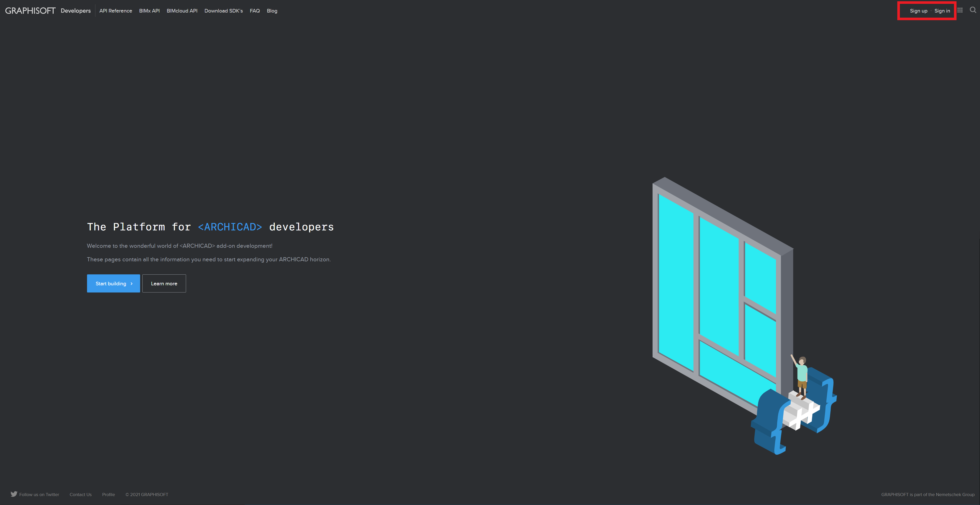Screen dimensions: 980x505
Task: Click the "© 2021 GRAPHISOFT" footer text
Action: coord(147,494)
